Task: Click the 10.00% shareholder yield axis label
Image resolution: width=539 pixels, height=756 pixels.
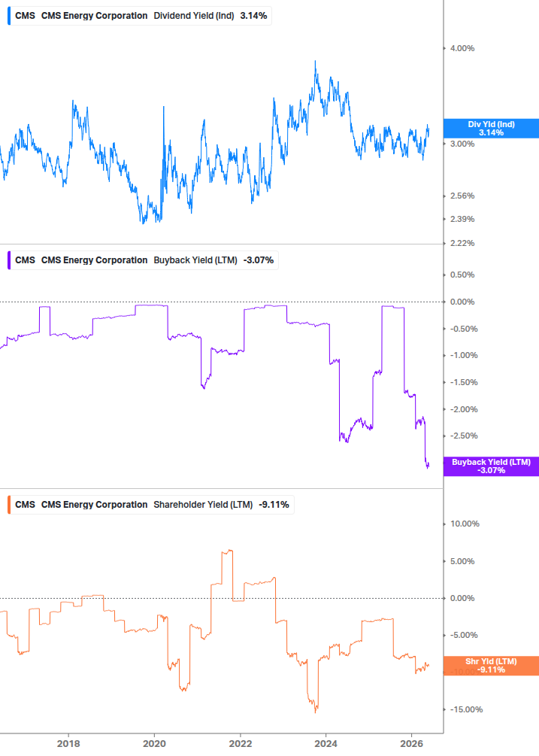Action: [x=465, y=524]
